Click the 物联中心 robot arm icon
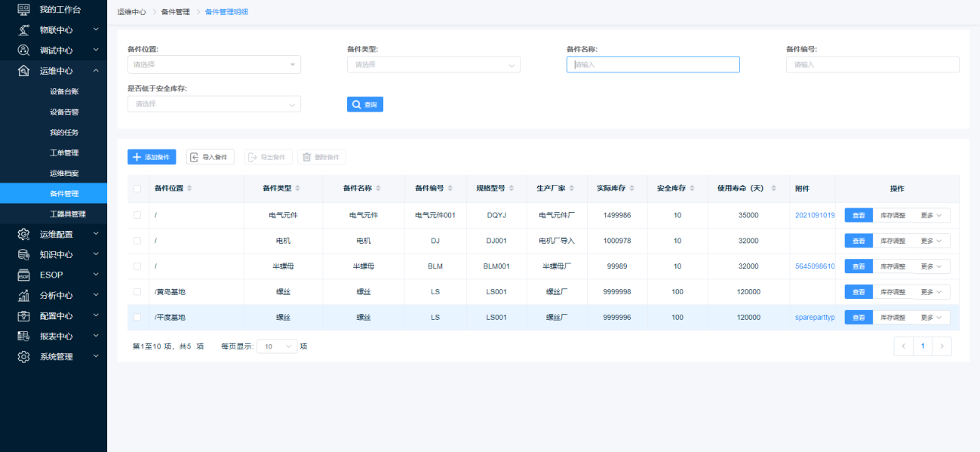Screen dimensions: 980x452 [23, 30]
